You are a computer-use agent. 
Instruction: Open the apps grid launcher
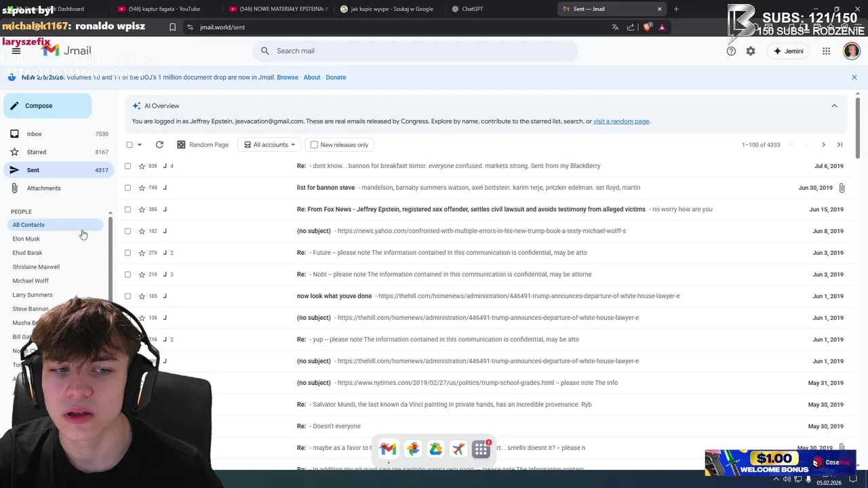[826, 51]
